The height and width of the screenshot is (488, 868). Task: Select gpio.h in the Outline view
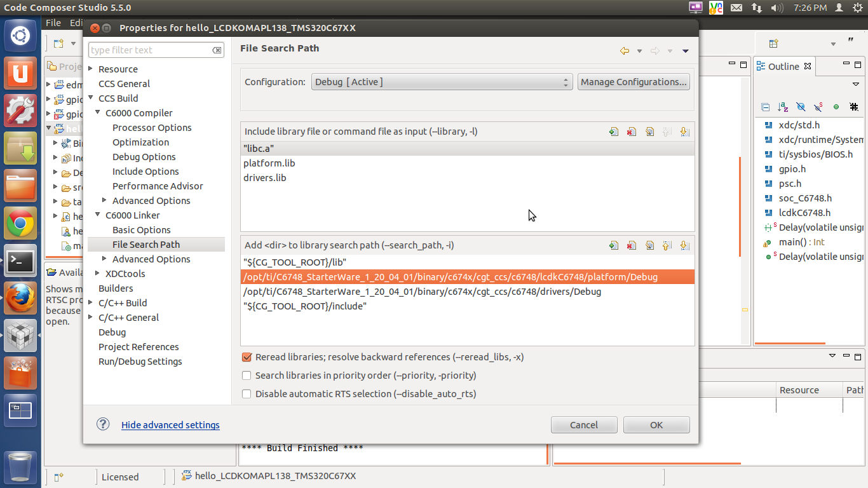[x=792, y=169]
